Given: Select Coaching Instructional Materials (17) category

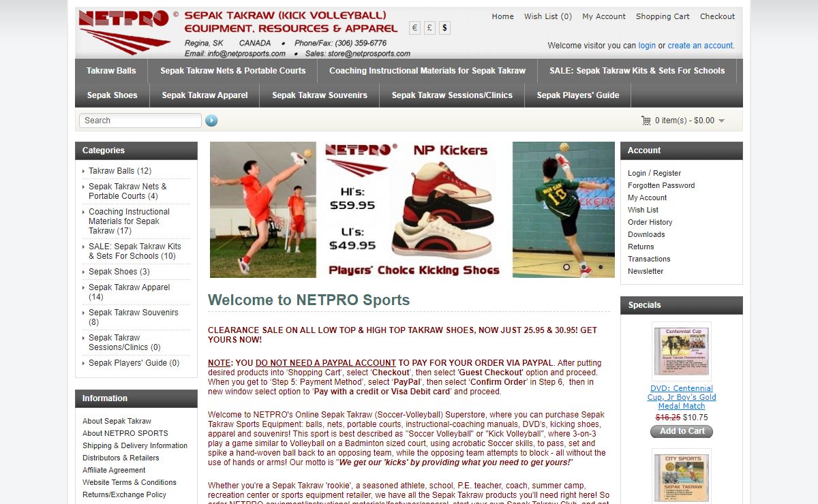Looking at the screenshot, I should [x=129, y=221].
